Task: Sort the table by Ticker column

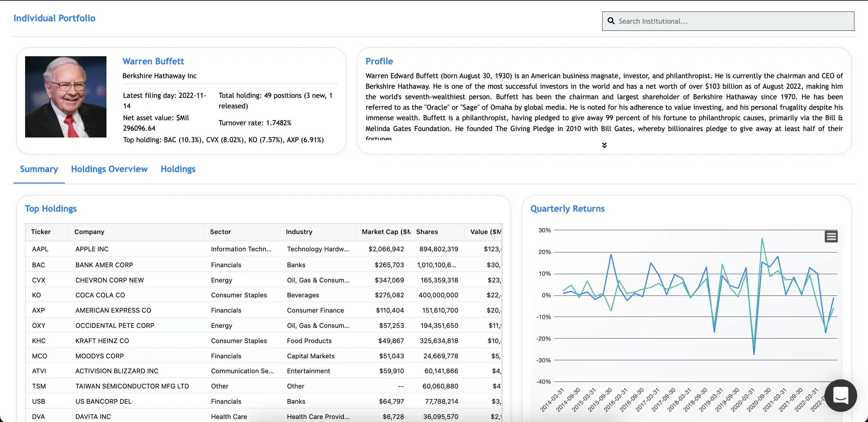Action: (41, 232)
